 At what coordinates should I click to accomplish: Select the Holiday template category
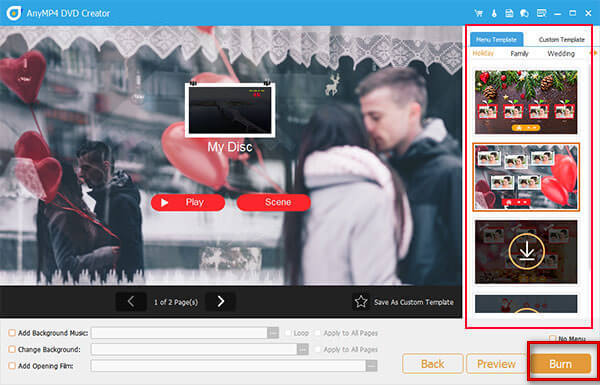pyautogui.click(x=483, y=54)
